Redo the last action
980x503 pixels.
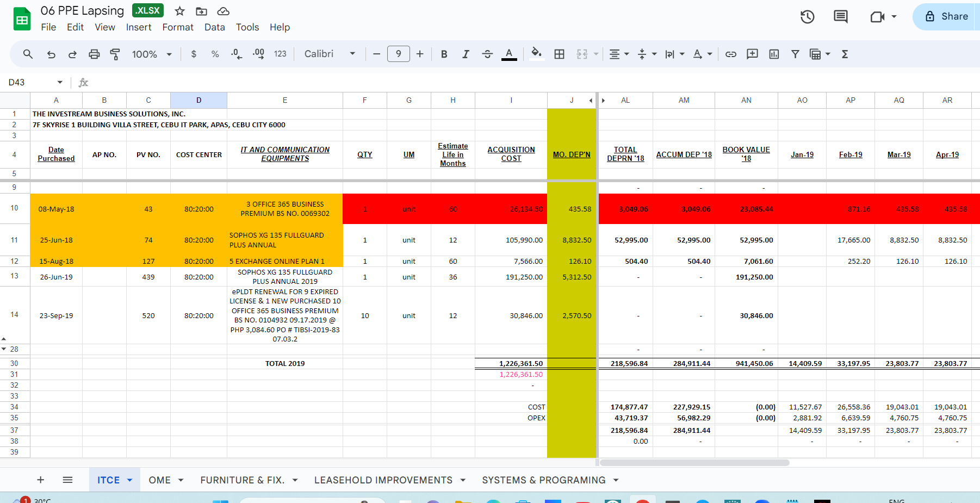[72, 54]
